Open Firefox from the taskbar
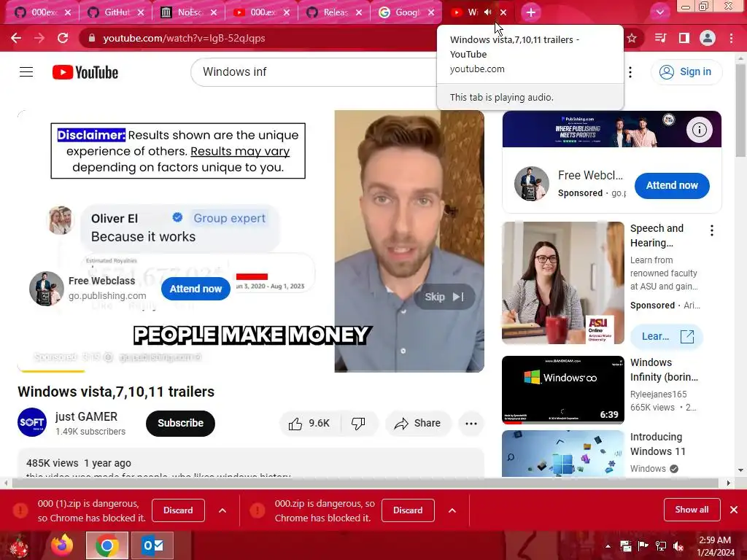 63,545
